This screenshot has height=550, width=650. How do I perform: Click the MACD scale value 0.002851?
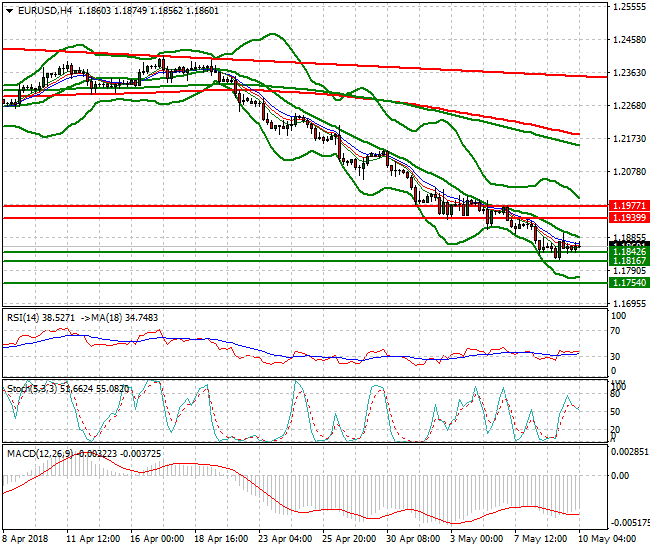pos(629,453)
